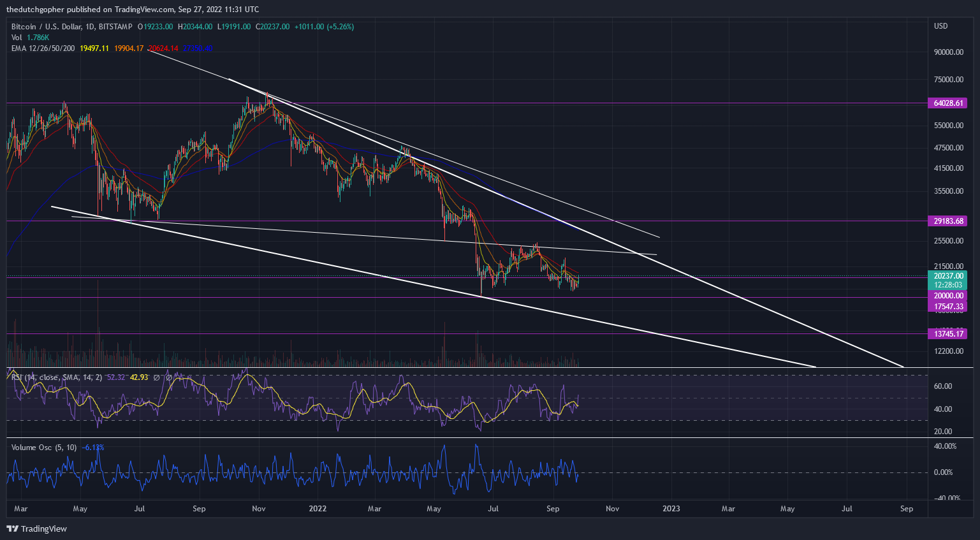Click the yellow EMA value 19497.11
This screenshot has height=540, width=980.
coord(94,48)
